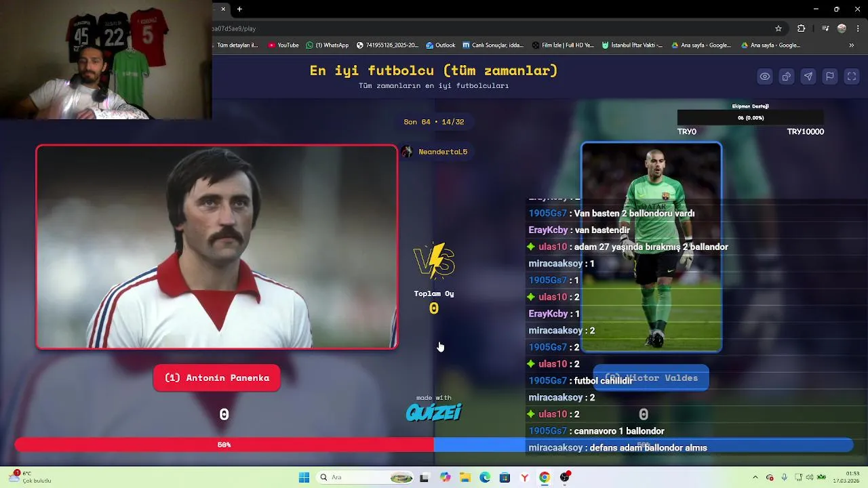Open Task View on the taskbar
The width and height of the screenshot is (868, 488).
(425, 477)
